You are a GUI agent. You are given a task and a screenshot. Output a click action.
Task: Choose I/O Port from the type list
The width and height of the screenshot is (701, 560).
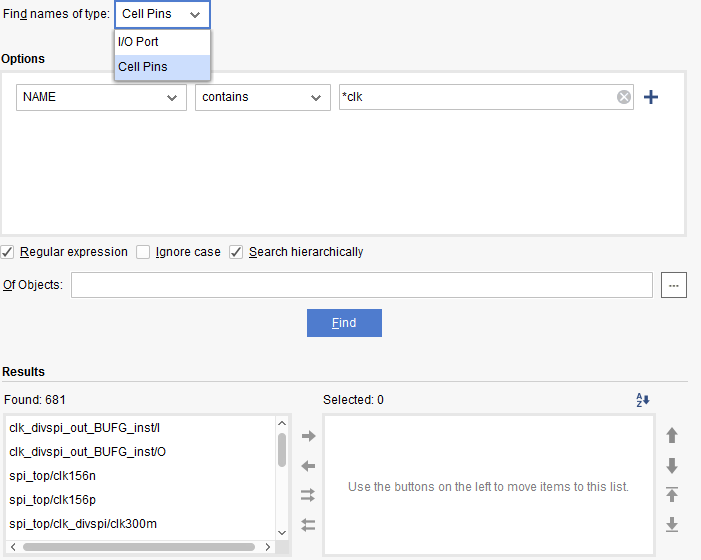pos(138,42)
